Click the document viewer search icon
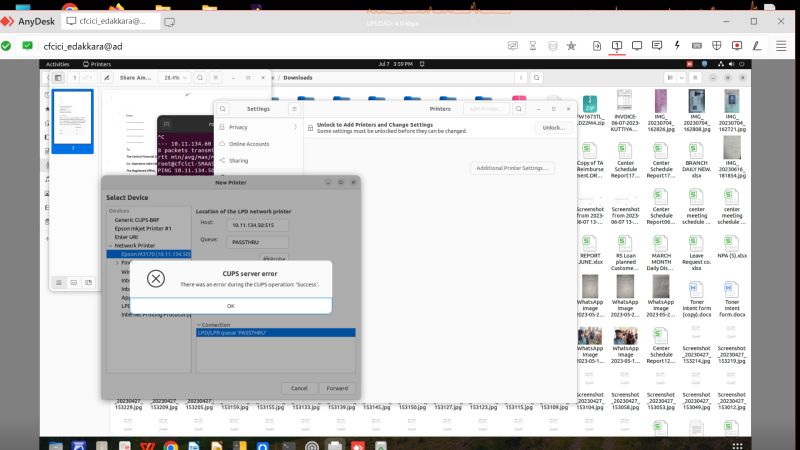This screenshot has width=800, height=450. pos(200,78)
